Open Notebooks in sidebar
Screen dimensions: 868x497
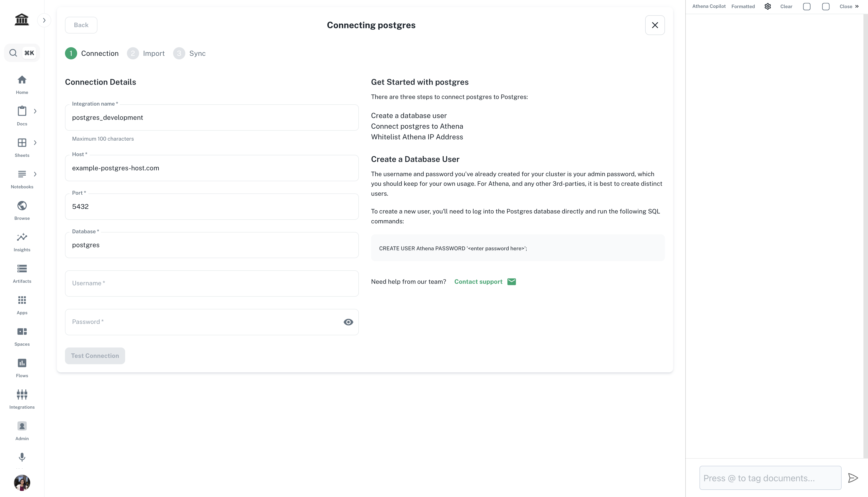click(22, 179)
